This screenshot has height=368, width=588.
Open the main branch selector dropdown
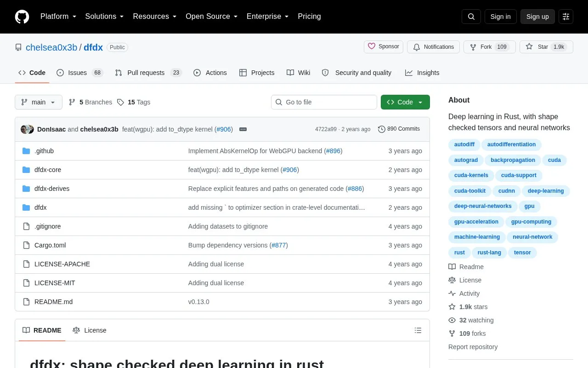pos(39,102)
